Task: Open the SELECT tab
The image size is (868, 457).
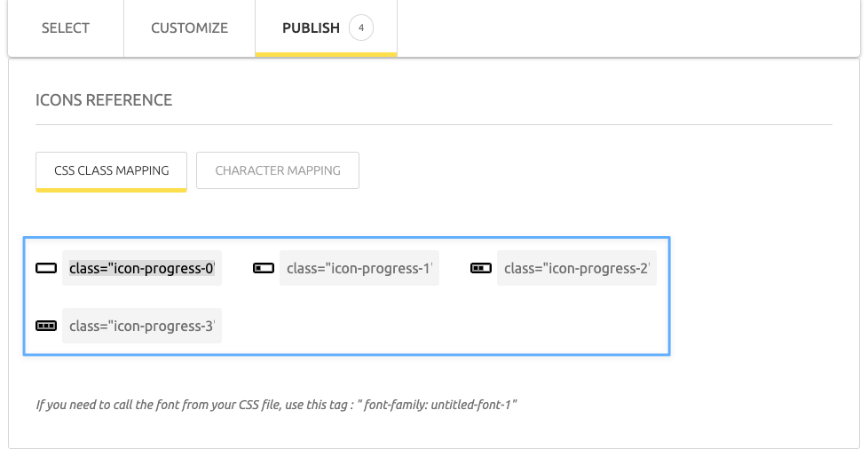Action: coord(66,28)
